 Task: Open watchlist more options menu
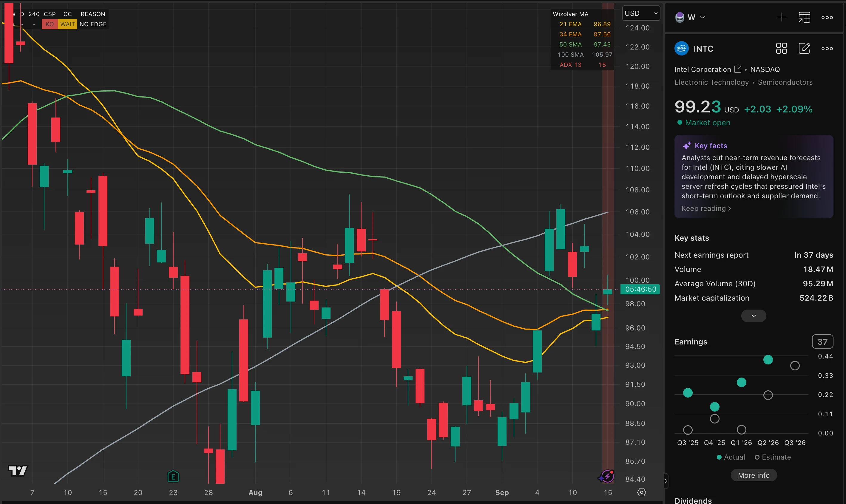pyautogui.click(x=827, y=17)
